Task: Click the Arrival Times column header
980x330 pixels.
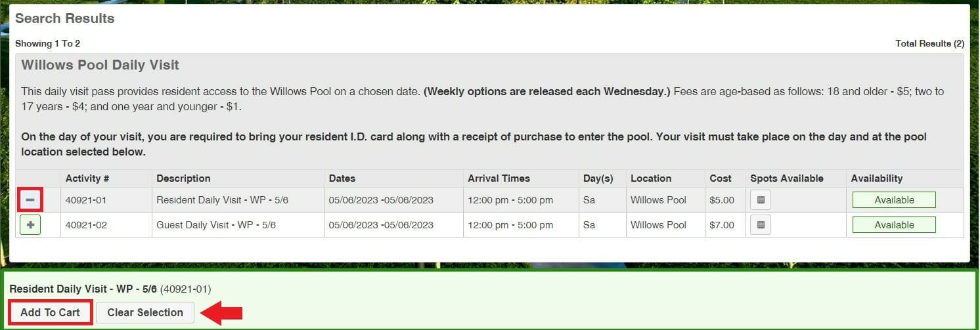Action: [x=499, y=178]
